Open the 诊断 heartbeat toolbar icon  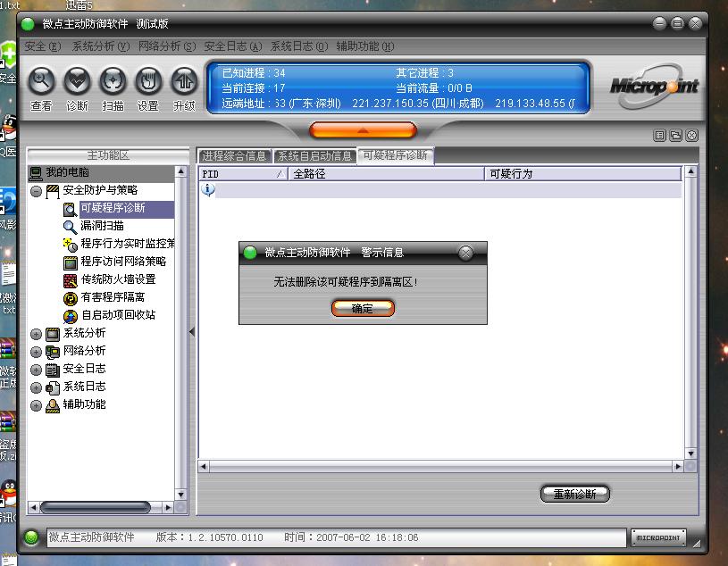click(77, 81)
